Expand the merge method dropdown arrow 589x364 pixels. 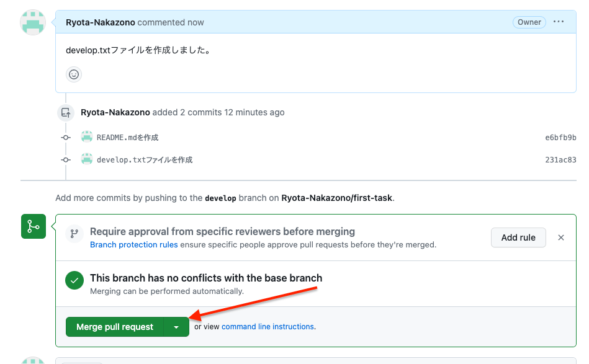176,327
